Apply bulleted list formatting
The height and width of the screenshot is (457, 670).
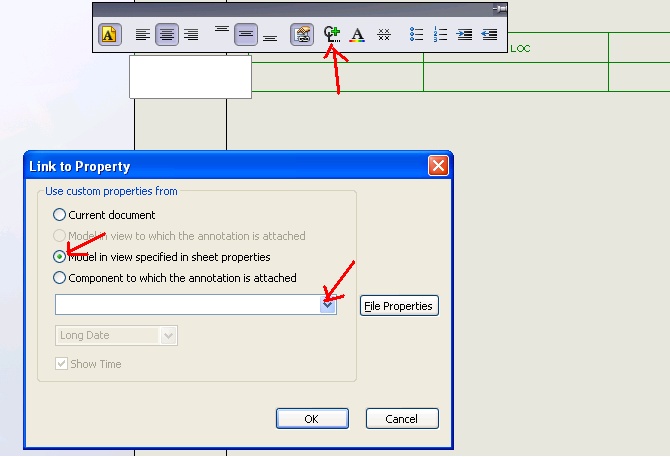[416, 34]
